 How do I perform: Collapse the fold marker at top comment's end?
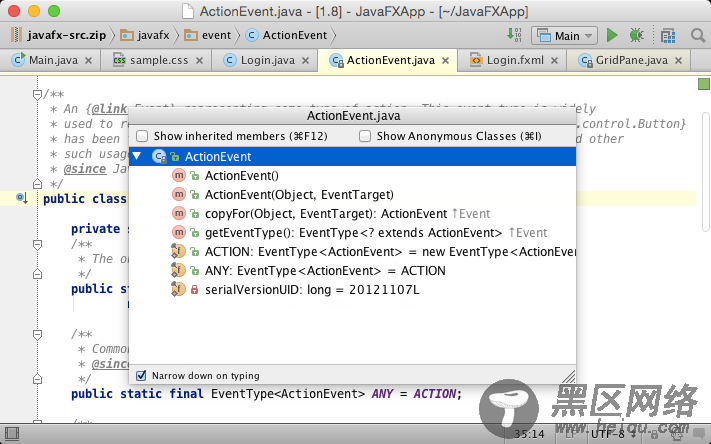[x=37, y=184]
